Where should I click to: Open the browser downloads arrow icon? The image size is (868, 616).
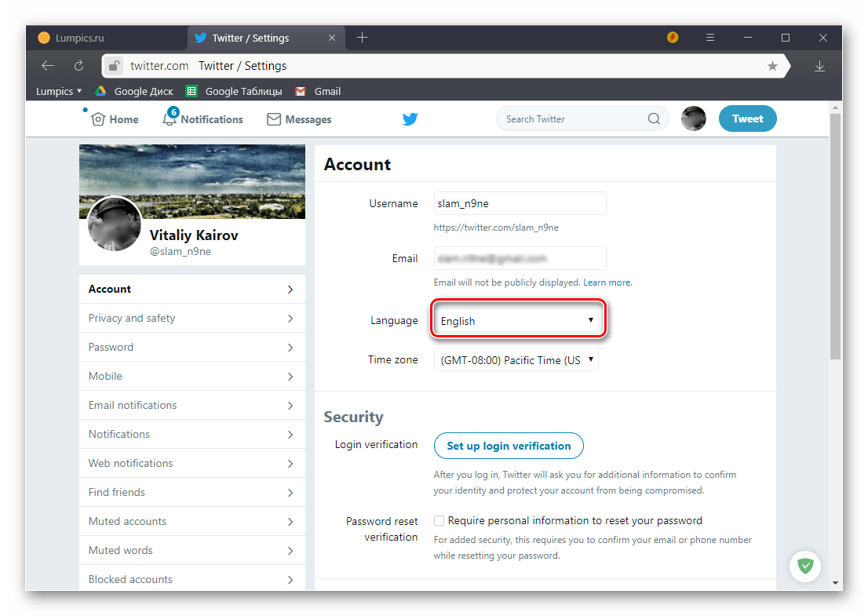819,66
